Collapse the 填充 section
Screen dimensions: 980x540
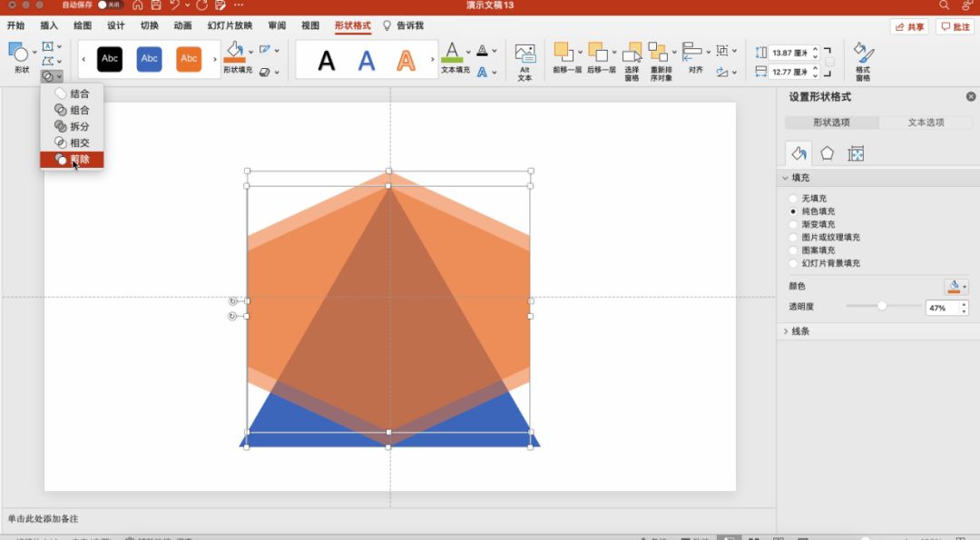pyautogui.click(x=786, y=178)
